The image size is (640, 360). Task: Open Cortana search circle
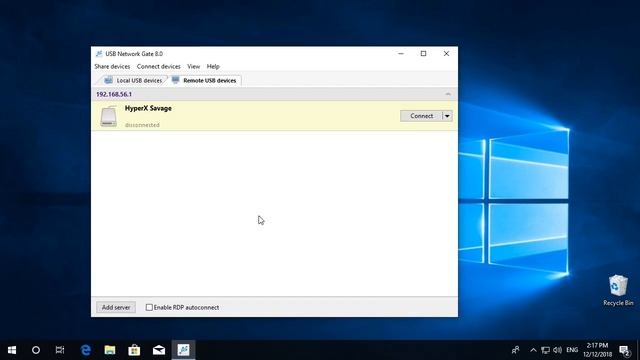tap(36, 350)
